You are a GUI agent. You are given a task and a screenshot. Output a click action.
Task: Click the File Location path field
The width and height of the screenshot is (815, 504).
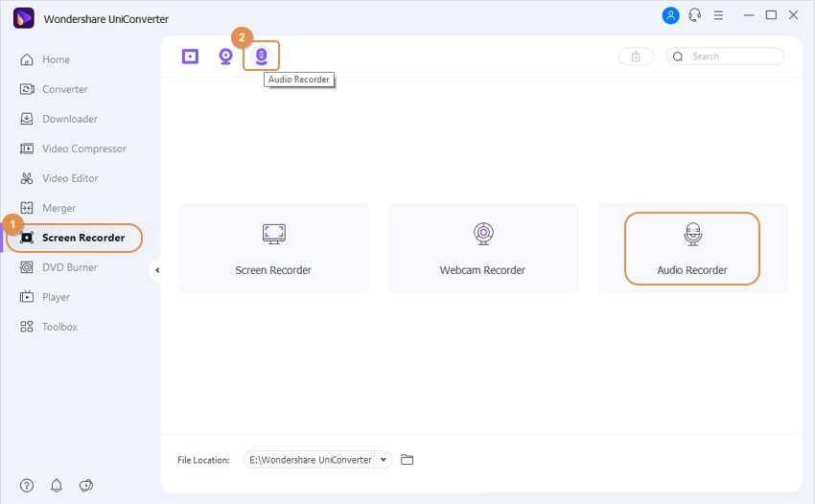click(310, 460)
